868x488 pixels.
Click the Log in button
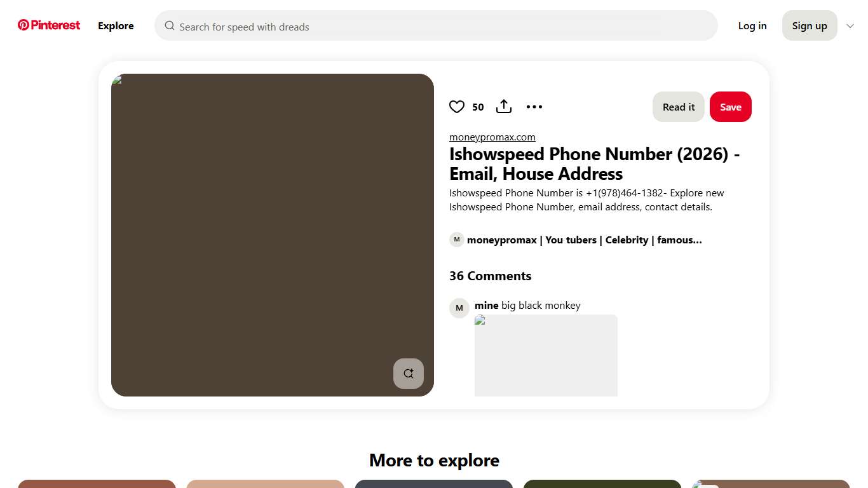(752, 25)
